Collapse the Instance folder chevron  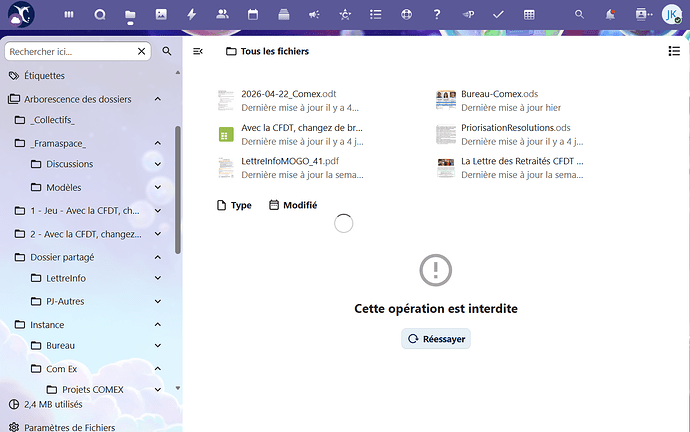coord(158,325)
